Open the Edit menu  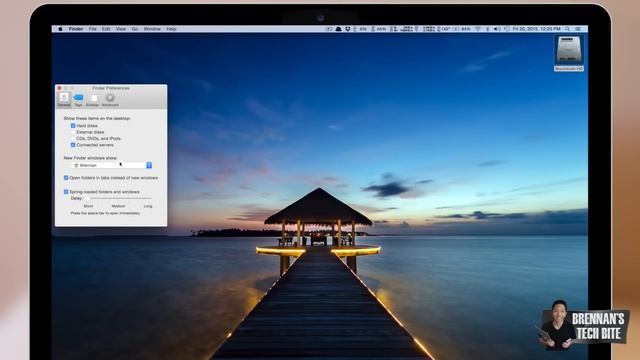pos(106,29)
